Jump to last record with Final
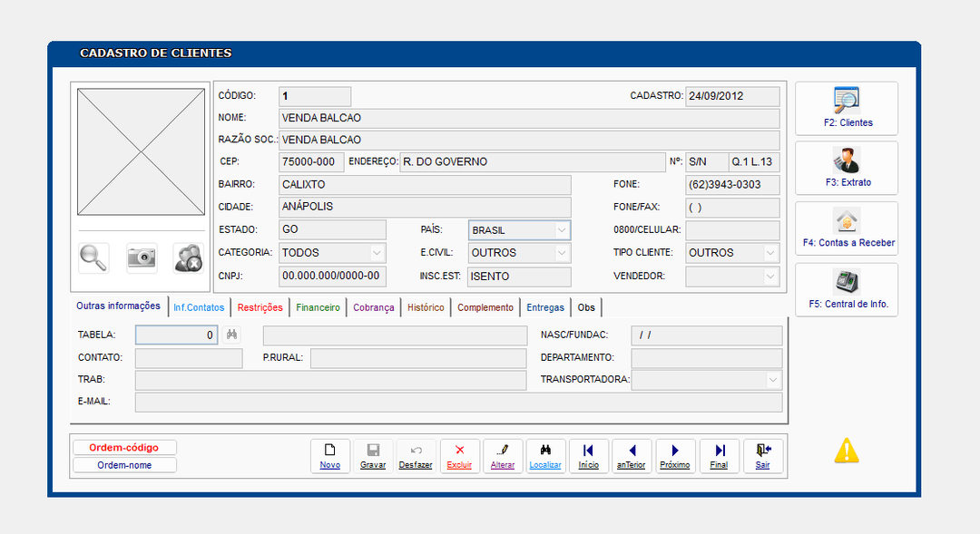 (x=720, y=457)
